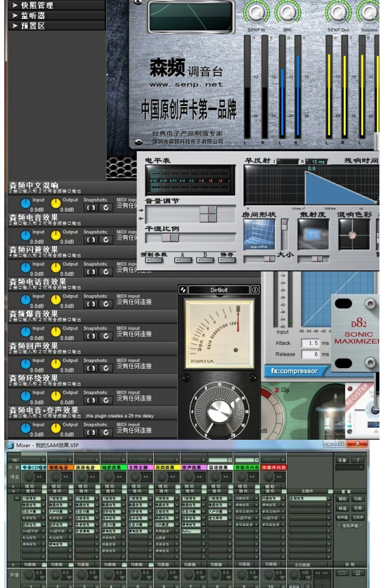Restore snapshot for 森频电音+变声效果 plugin
This screenshot has width=380, height=588.
click(x=106, y=432)
